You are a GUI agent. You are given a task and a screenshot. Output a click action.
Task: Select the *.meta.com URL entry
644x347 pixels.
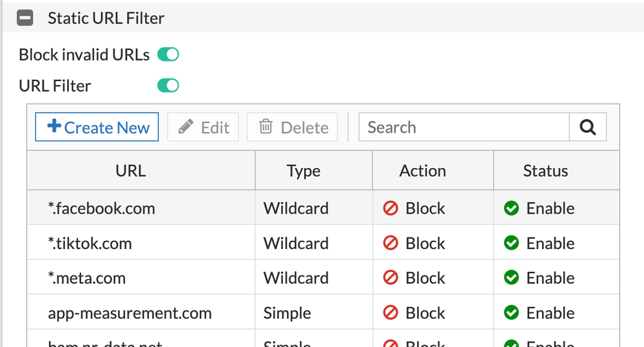[x=87, y=278]
